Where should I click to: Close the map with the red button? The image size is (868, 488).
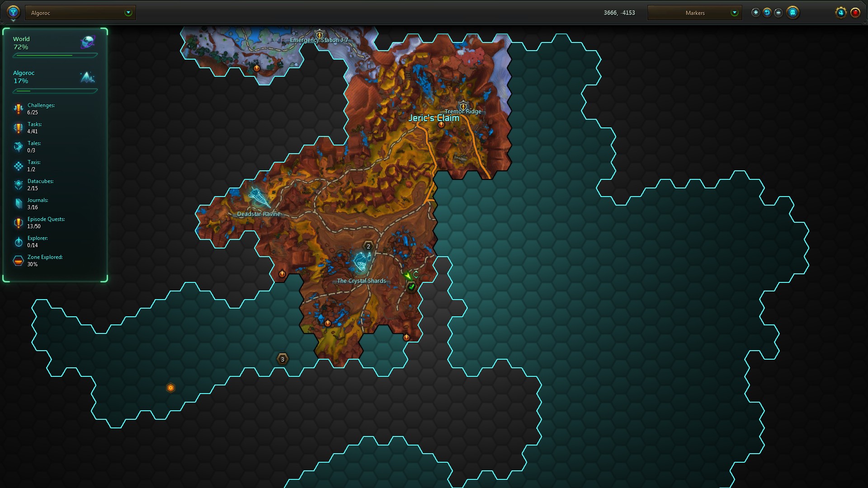pos(855,13)
